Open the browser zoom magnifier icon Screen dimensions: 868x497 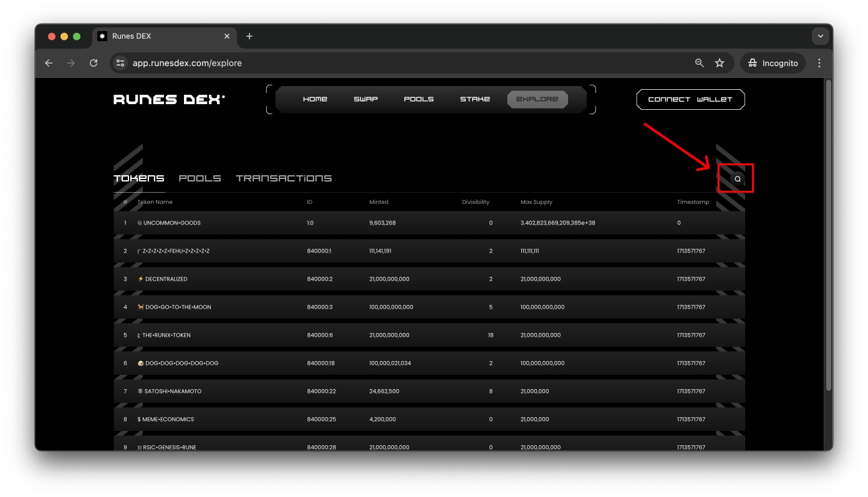pos(700,63)
